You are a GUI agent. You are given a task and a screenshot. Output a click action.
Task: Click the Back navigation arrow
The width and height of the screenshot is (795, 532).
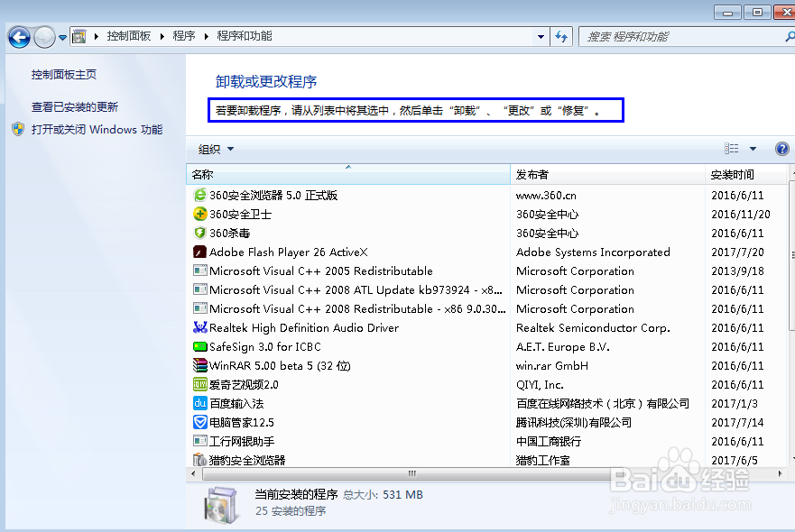coord(19,37)
